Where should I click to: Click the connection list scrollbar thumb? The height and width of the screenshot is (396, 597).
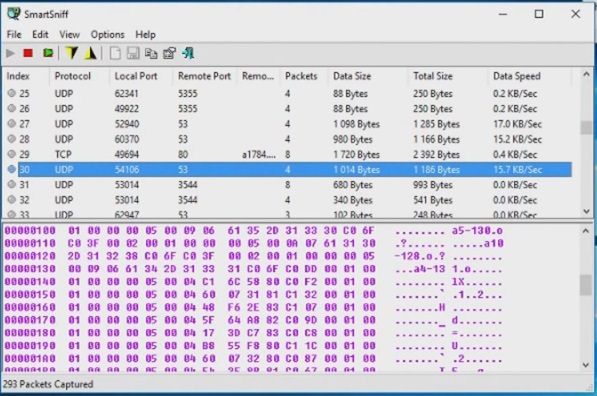(586, 128)
